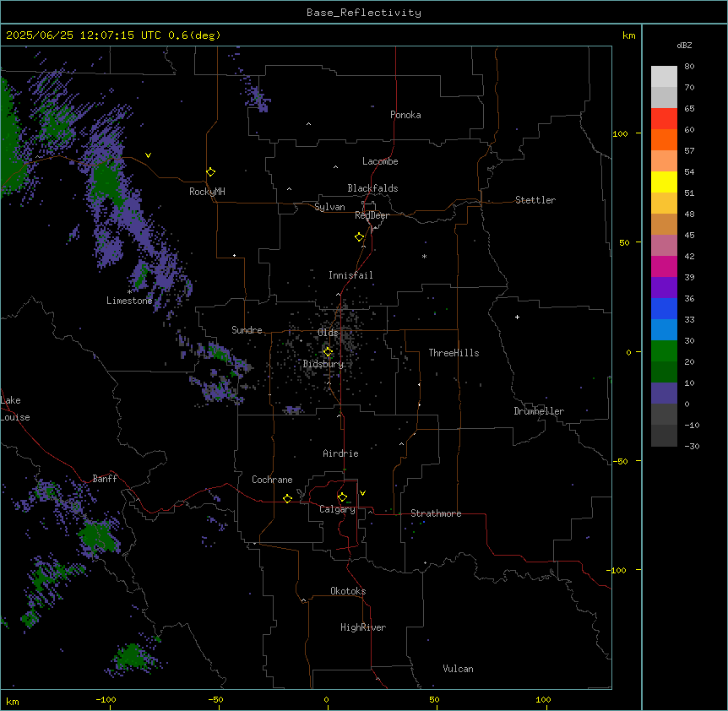Click the Lacombe city label
This screenshot has height=711, width=728.
coord(380,161)
